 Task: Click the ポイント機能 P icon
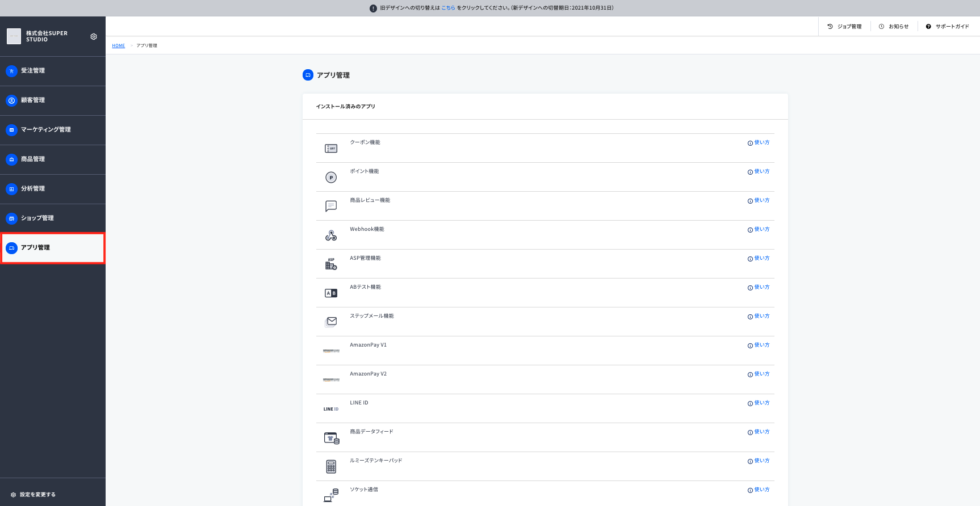pyautogui.click(x=331, y=178)
